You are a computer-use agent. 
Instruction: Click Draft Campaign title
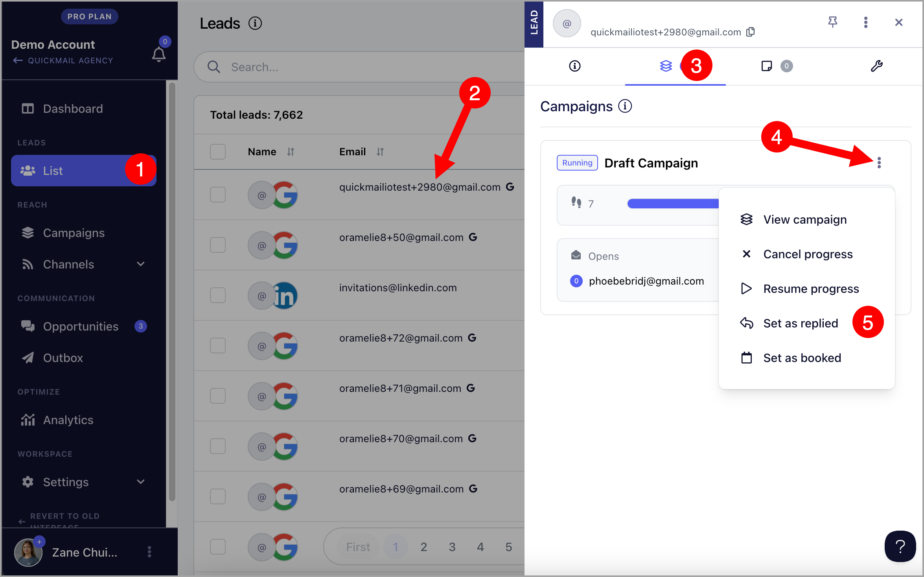(x=651, y=163)
